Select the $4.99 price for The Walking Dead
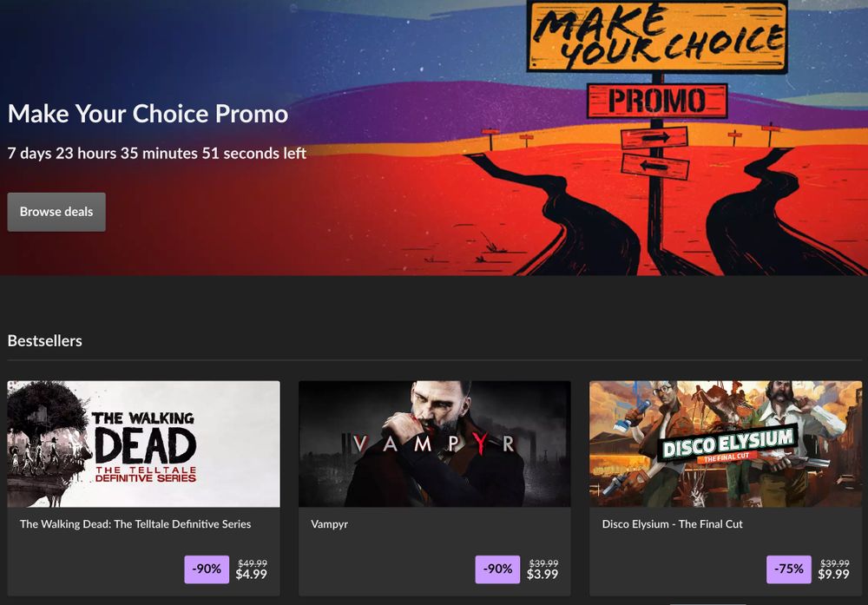Screen dimensions: 868x605 (252, 575)
